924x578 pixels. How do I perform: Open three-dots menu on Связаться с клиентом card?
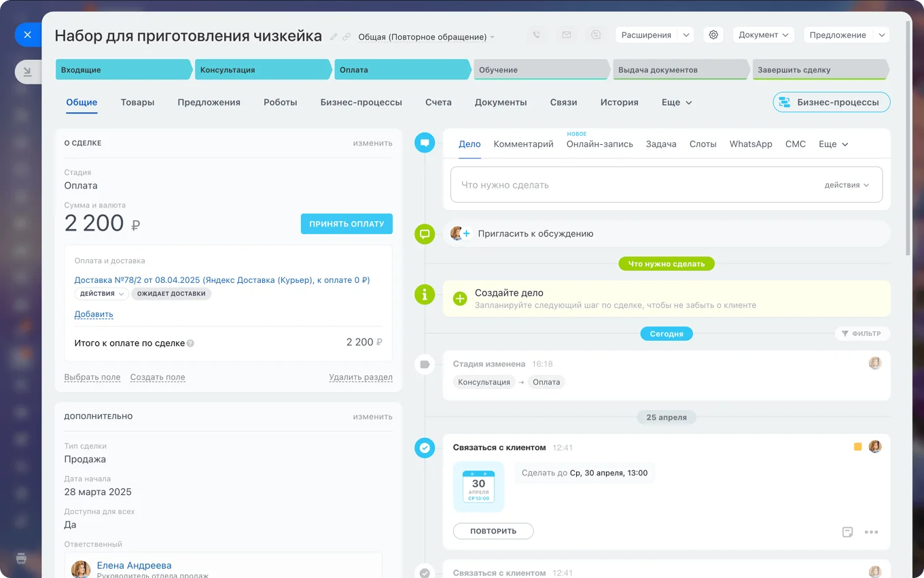click(871, 532)
